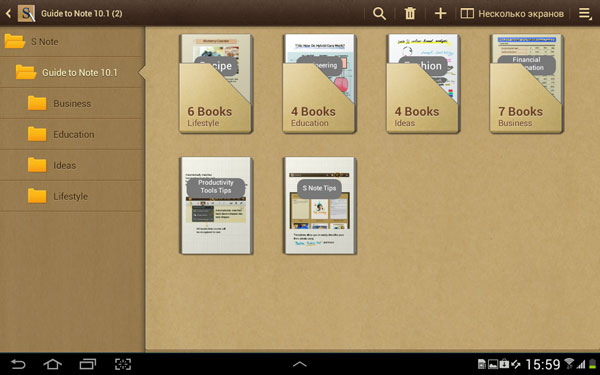Tap the image notification icon in status bar

coord(493,364)
